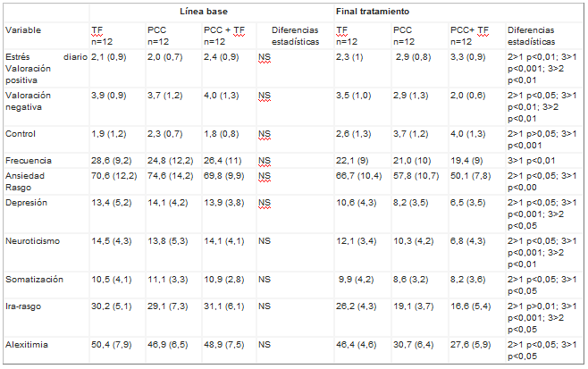Click the 'Neuroticismo' row label

coord(34,241)
